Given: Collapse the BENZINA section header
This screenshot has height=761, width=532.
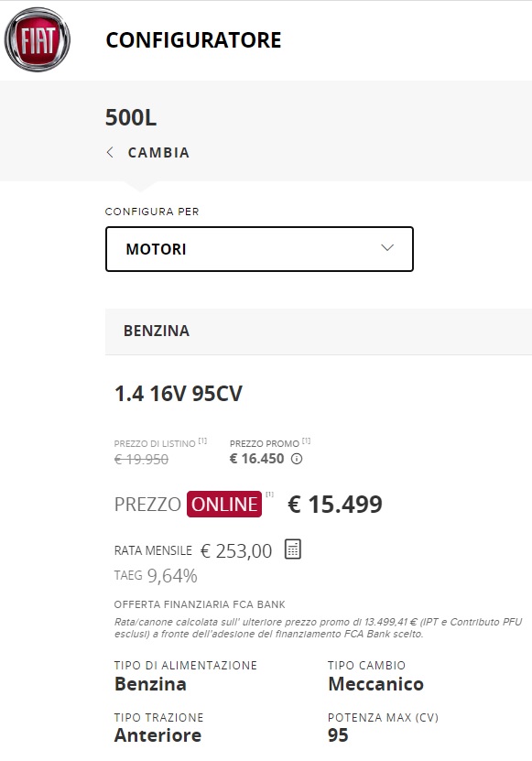Looking at the screenshot, I should tap(319, 331).
